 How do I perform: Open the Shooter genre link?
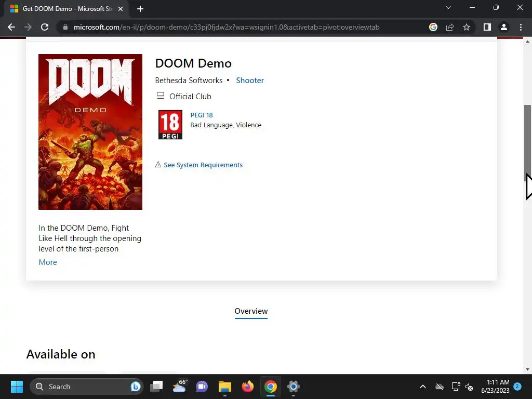coord(250,81)
